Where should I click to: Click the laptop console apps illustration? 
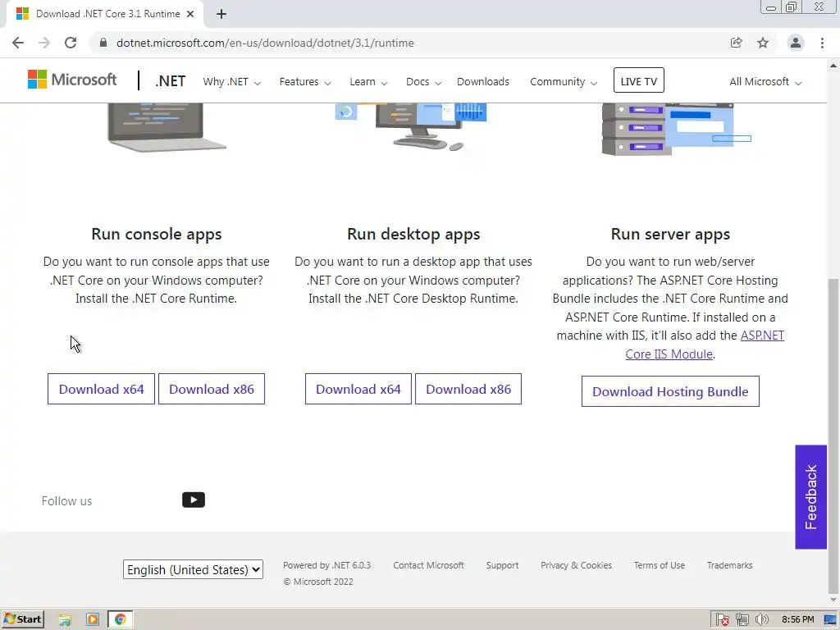(x=166, y=127)
